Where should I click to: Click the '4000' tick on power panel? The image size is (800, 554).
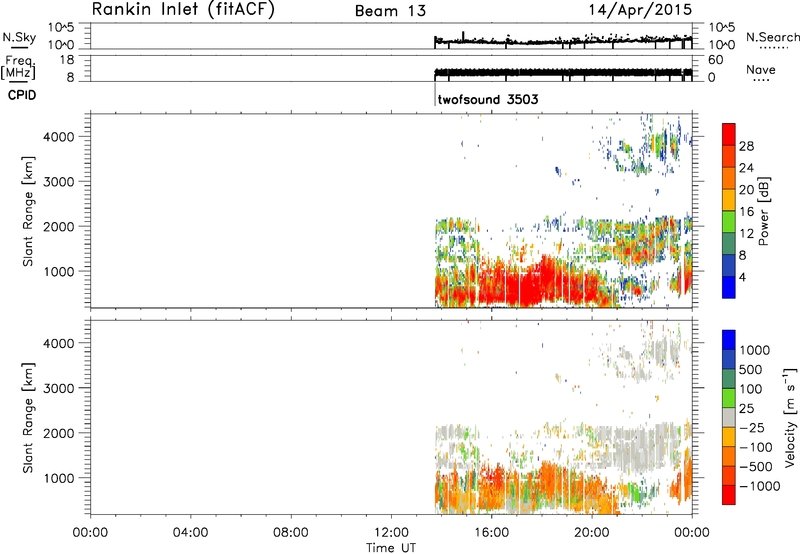58,137
